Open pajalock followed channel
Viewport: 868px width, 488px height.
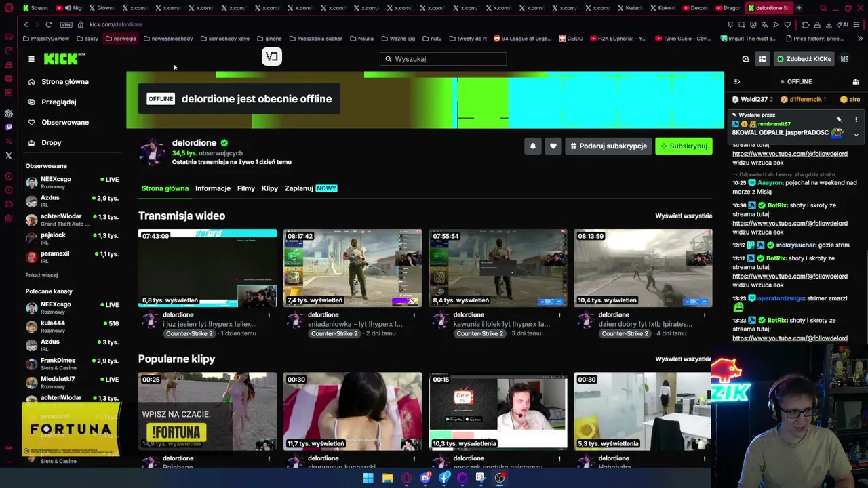72,238
